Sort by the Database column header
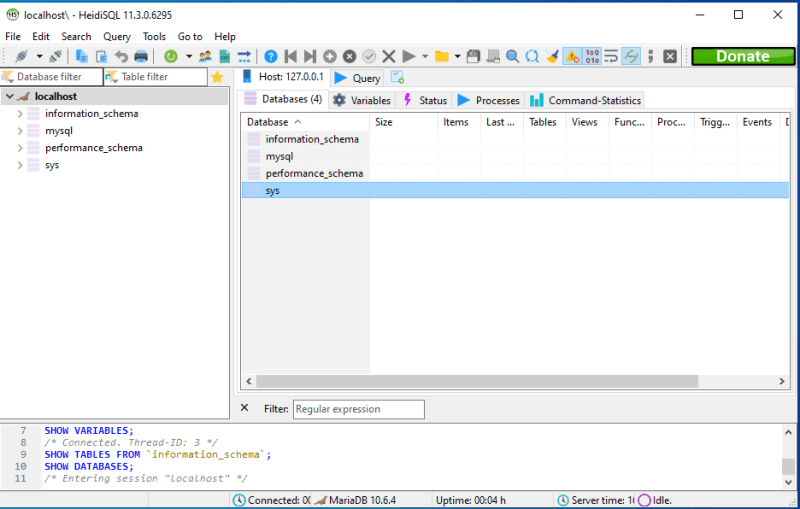The image size is (800, 509). click(x=305, y=122)
